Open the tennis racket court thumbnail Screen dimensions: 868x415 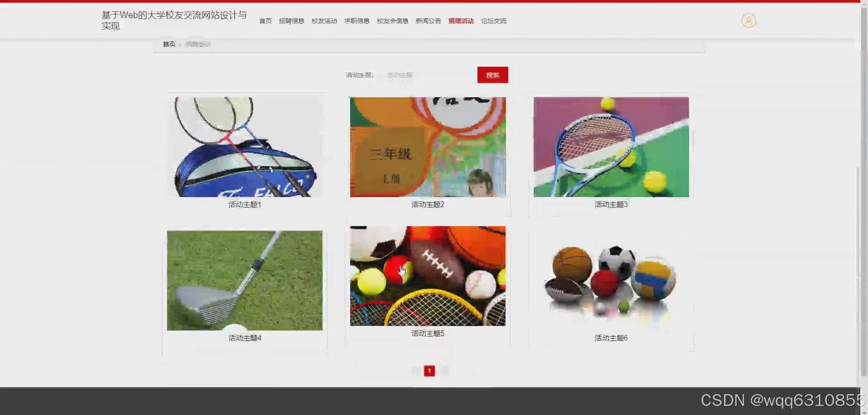[611, 147]
